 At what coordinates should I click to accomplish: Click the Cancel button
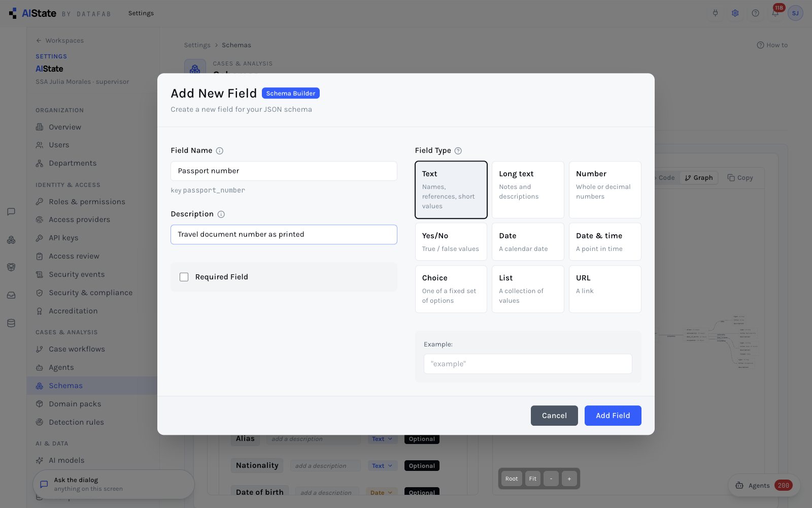point(554,416)
